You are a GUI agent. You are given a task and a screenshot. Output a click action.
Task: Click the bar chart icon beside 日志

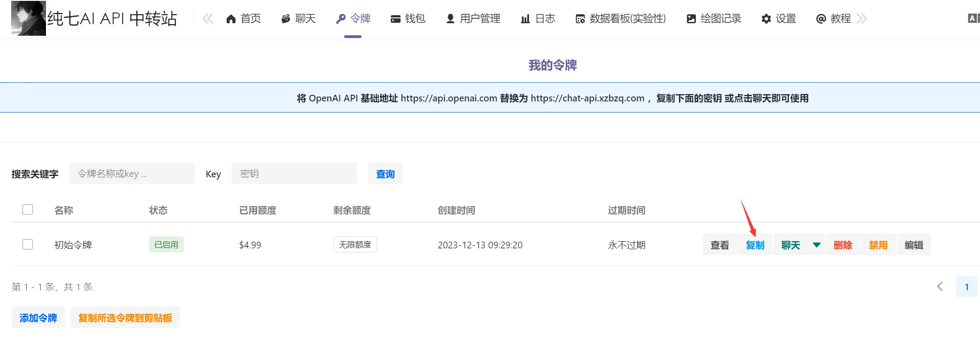pyautogui.click(x=525, y=19)
